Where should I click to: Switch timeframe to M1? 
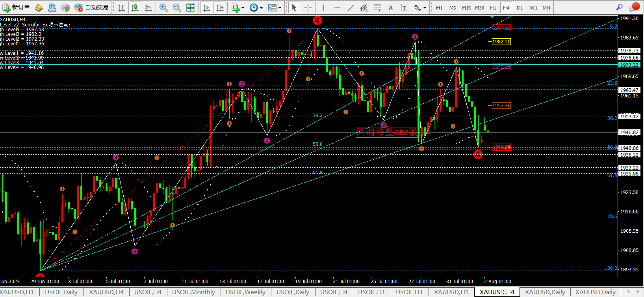click(x=439, y=7)
